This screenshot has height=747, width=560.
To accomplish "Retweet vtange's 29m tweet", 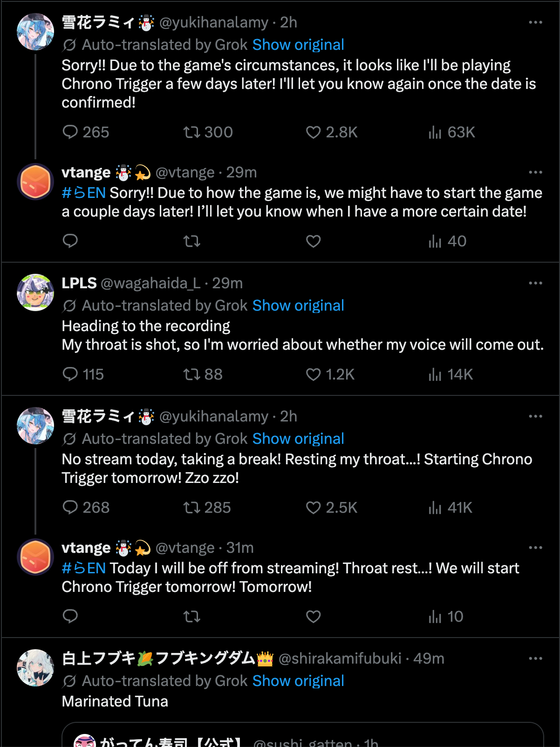I will coord(191,241).
